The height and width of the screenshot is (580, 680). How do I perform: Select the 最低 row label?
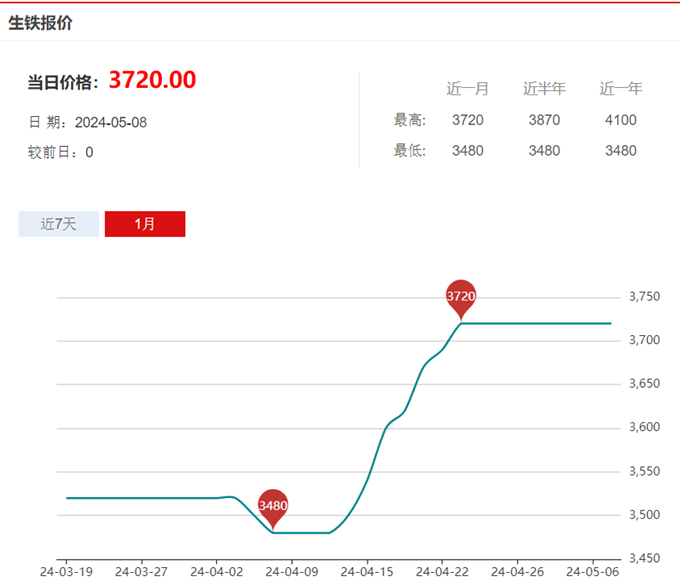(410, 151)
